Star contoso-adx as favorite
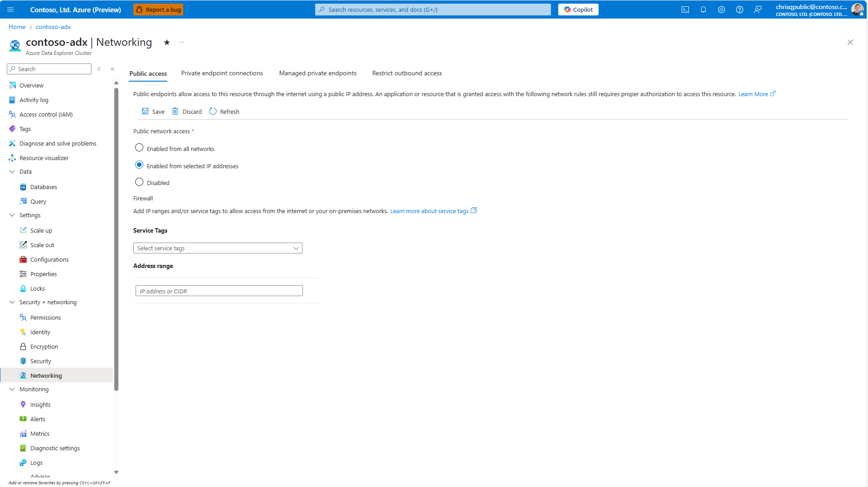Viewport: 868px width, 487px height. pyautogui.click(x=166, y=42)
